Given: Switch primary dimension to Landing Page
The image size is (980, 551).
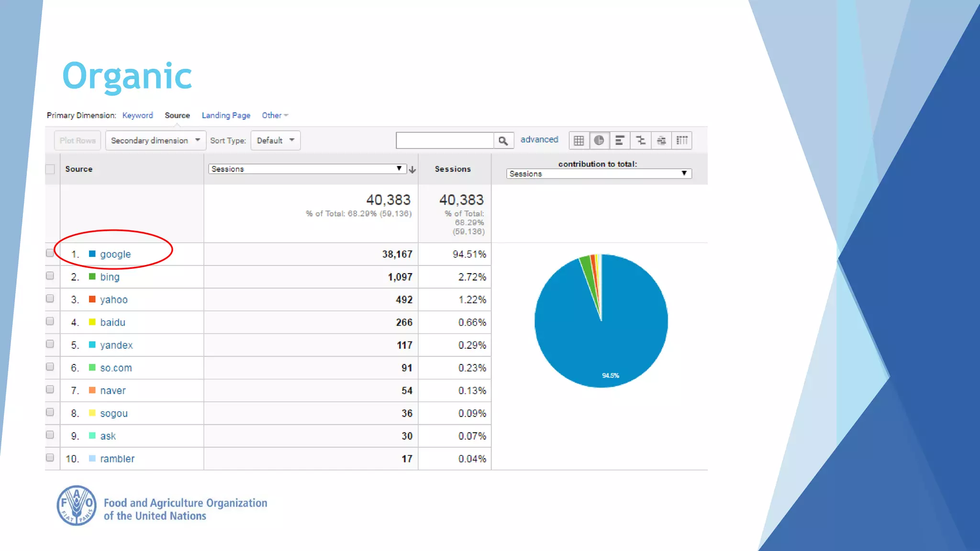Looking at the screenshot, I should click(226, 115).
